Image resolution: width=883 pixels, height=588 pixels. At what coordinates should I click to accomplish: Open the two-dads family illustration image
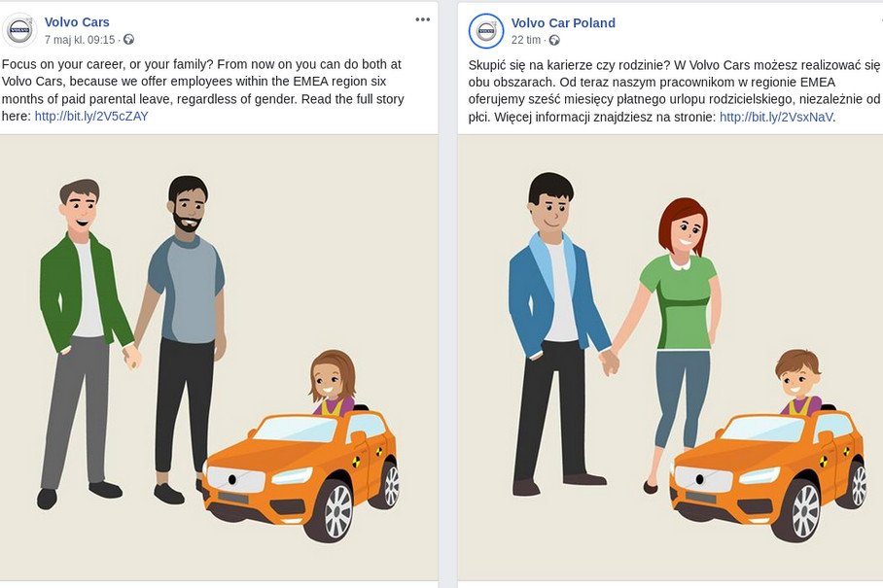(x=219, y=358)
